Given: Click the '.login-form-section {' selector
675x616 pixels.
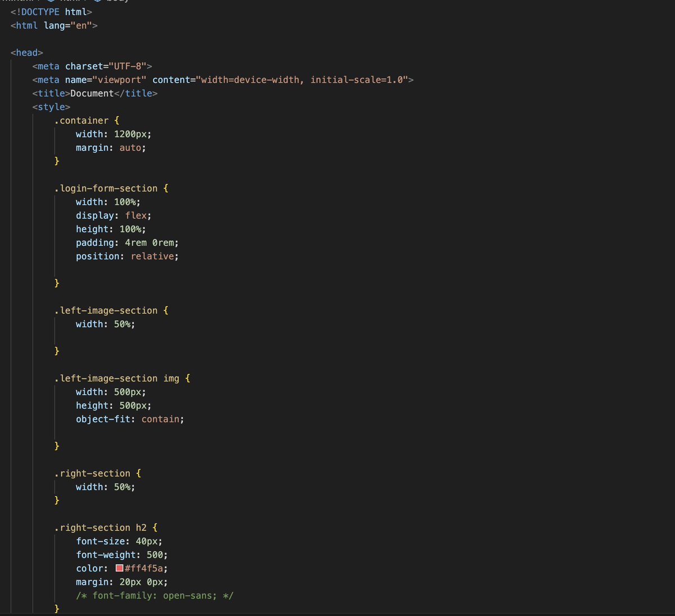Looking at the screenshot, I should (x=111, y=188).
